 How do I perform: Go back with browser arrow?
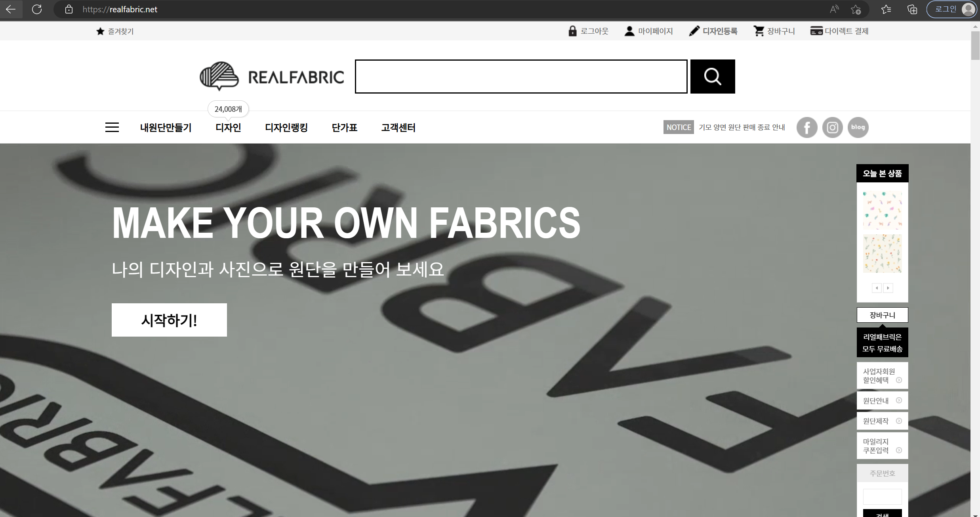11,9
